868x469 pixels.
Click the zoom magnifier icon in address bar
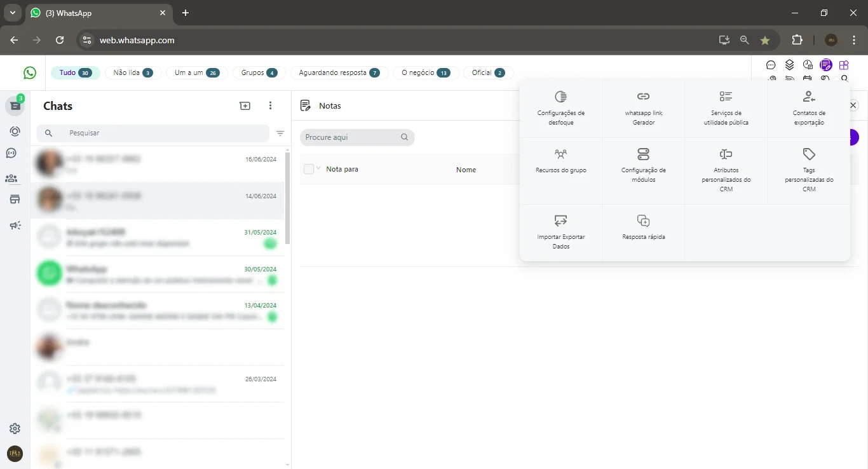click(745, 40)
